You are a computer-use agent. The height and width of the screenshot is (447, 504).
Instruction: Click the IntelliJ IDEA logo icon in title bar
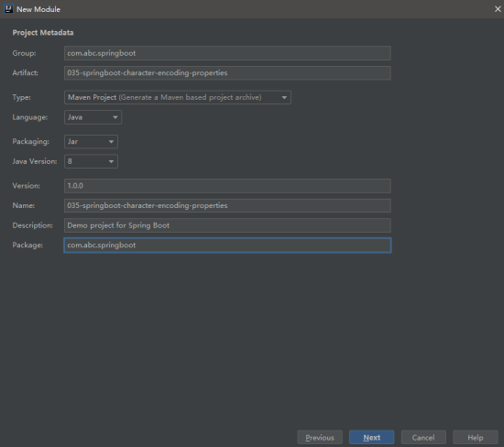(8, 9)
